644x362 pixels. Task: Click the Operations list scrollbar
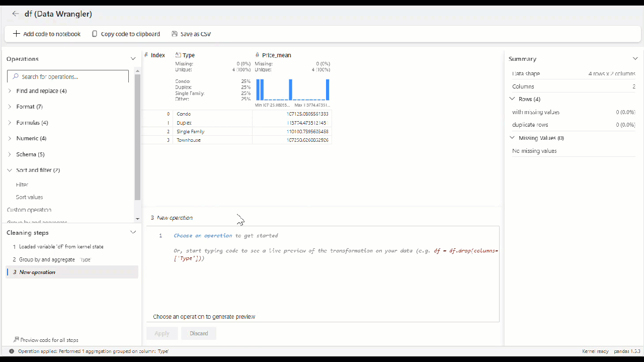[137, 137]
